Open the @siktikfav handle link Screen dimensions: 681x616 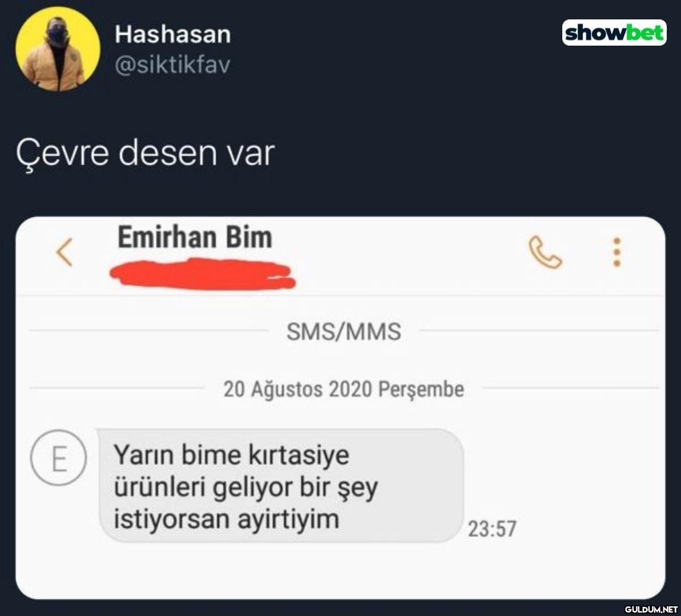click(172, 65)
